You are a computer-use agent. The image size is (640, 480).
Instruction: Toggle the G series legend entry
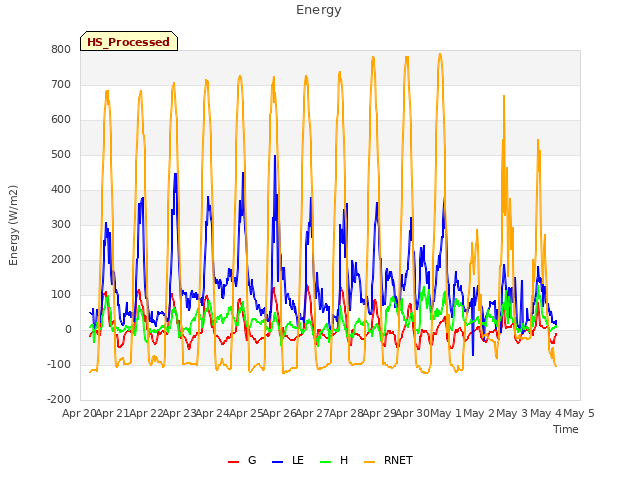pyautogui.click(x=242, y=460)
